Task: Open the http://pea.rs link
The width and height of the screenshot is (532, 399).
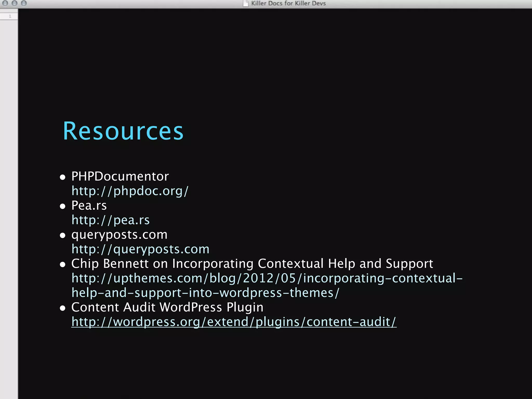Action: [111, 220]
